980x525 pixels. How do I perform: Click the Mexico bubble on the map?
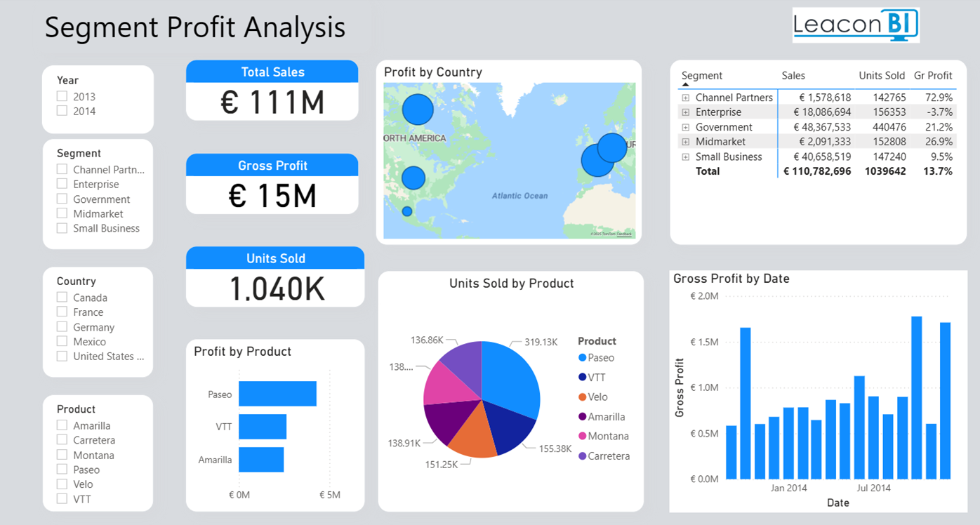(406, 211)
